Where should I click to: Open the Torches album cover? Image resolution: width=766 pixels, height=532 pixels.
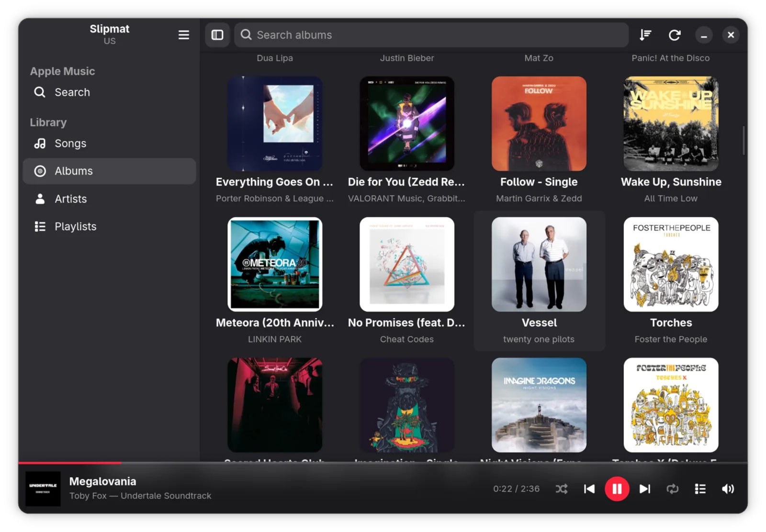[x=671, y=265]
